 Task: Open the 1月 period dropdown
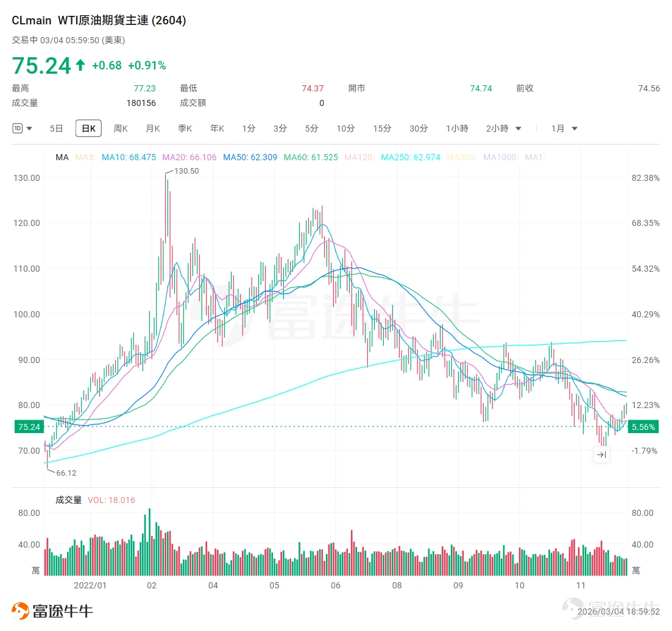click(x=564, y=129)
